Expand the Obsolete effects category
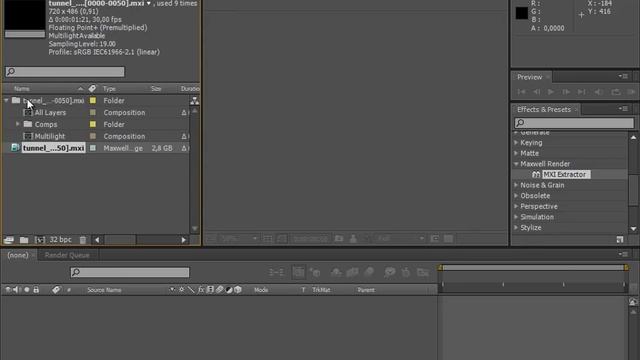 pyautogui.click(x=516, y=196)
